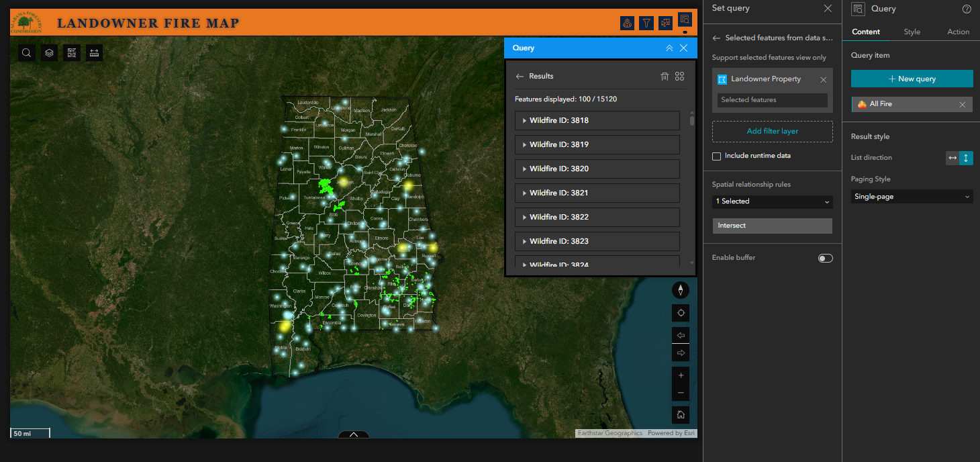Viewport: 980px width, 462px height.
Task: Click the query results scrollbar
Action: pos(692,121)
